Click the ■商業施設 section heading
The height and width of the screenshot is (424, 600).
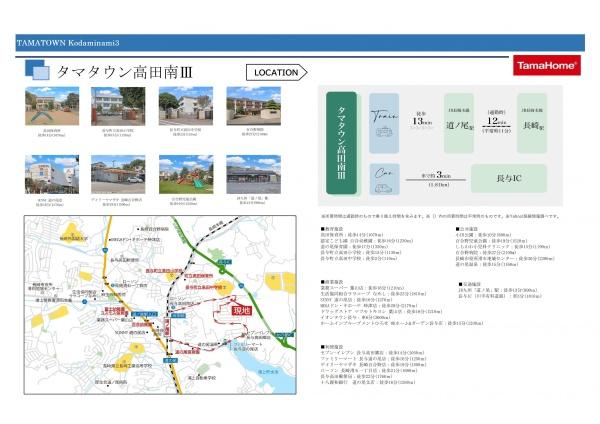point(332,282)
